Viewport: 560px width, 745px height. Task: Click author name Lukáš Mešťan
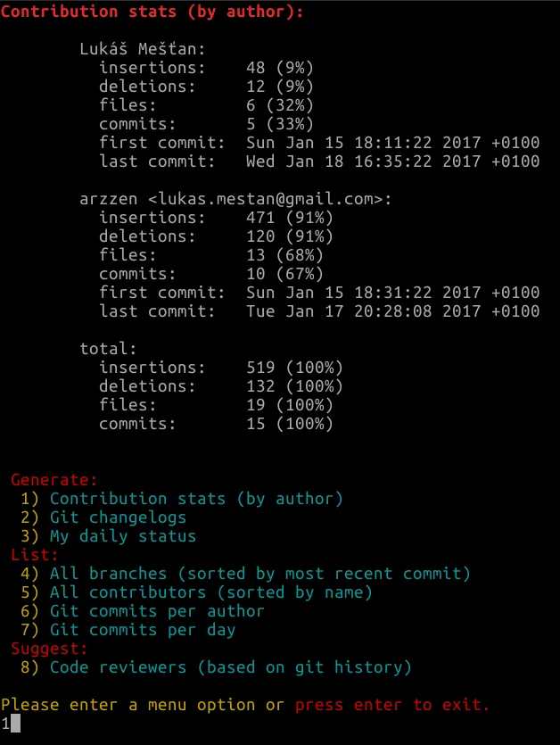(x=142, y=49)
